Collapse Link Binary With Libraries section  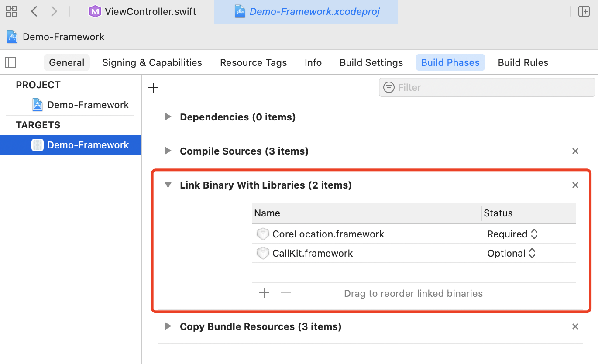[x=168, y=185]
